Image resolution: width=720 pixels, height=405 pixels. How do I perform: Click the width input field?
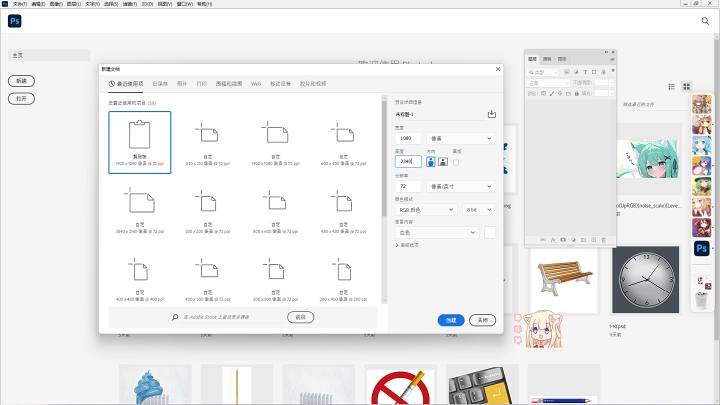pyautogui.click(x=408, y=138)
